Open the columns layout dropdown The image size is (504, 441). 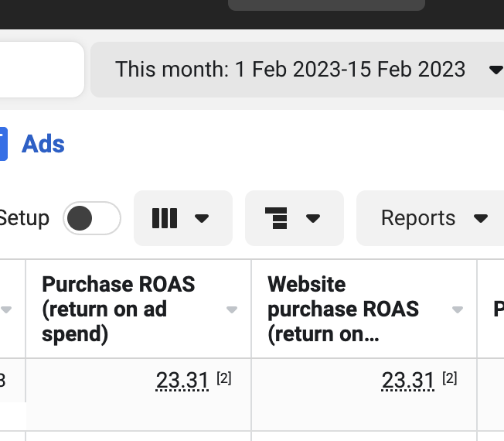click(183, 218)
